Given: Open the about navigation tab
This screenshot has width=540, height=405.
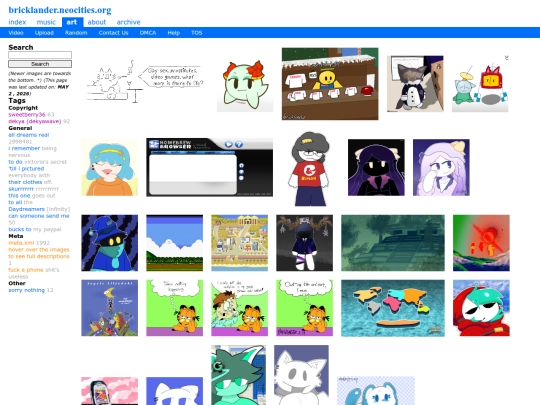Looking at the screenshot, I should pyautogui.click(x=97, y=22).
